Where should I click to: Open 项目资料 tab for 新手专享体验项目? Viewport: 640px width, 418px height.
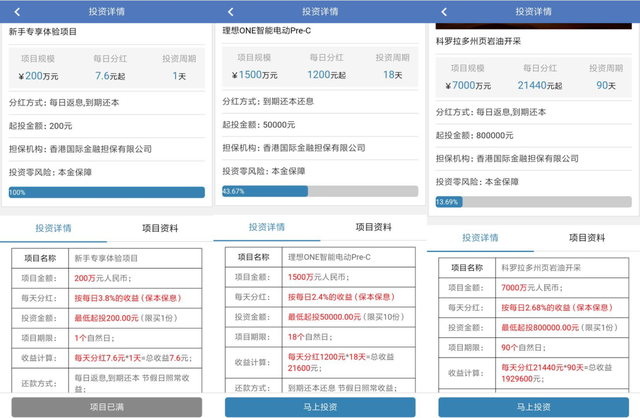click(160, 228)
